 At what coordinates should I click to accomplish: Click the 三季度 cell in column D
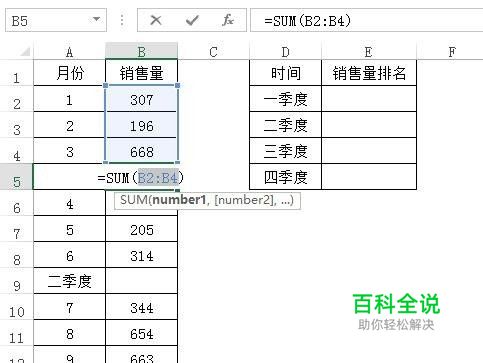(x=285, y=151)
